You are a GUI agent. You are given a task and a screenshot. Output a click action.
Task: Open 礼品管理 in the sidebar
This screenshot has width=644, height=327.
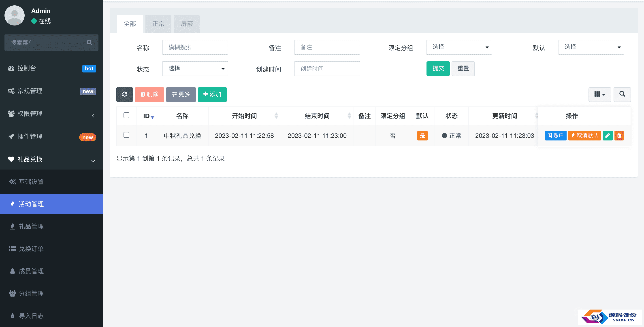(x=51, y=226)
